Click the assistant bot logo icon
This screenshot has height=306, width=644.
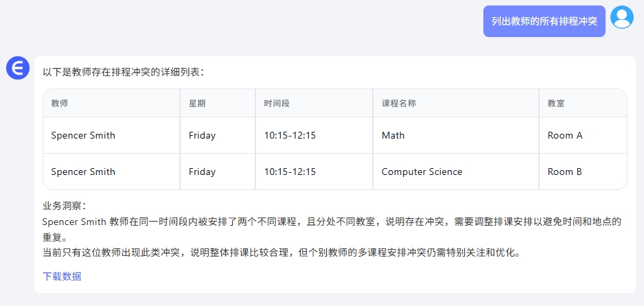[x=18, y=68]
